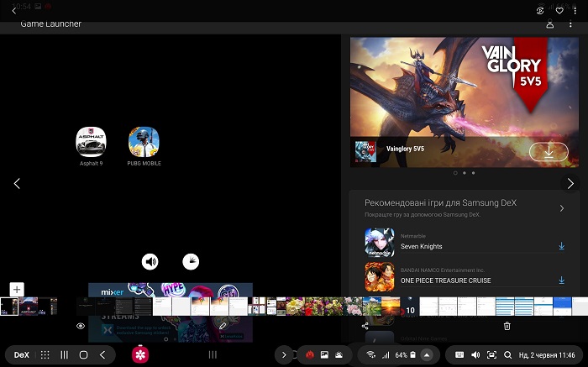Expand the recommended Samsung DeX games list
588x367 pixels.
562,208
